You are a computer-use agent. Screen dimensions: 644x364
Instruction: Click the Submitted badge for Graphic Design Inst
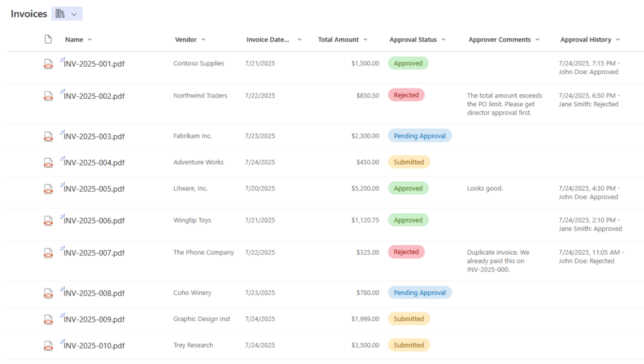(x=409, y=319)
